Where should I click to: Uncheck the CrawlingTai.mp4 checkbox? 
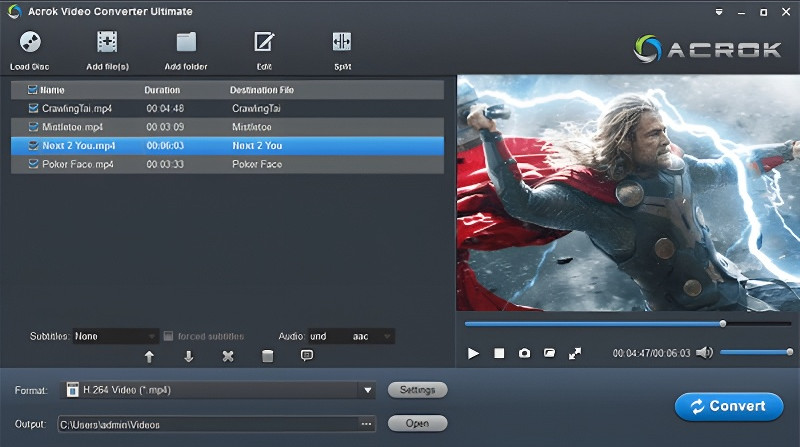pos(34,108)
